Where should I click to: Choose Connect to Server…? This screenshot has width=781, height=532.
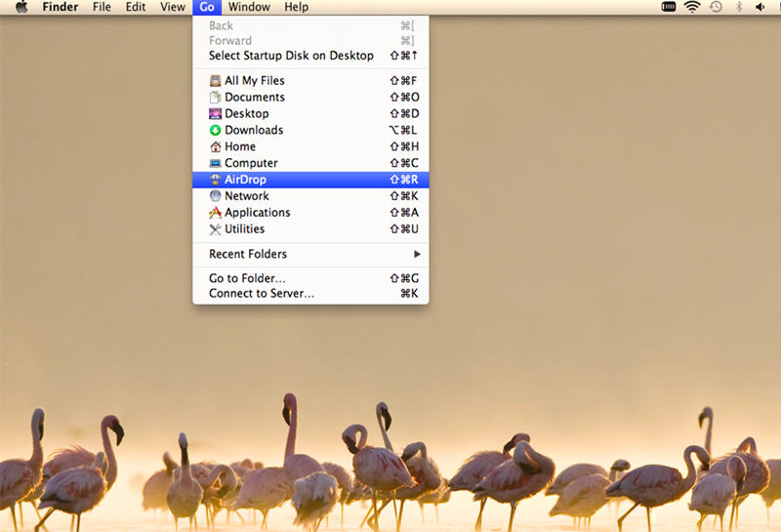(310, 294)
